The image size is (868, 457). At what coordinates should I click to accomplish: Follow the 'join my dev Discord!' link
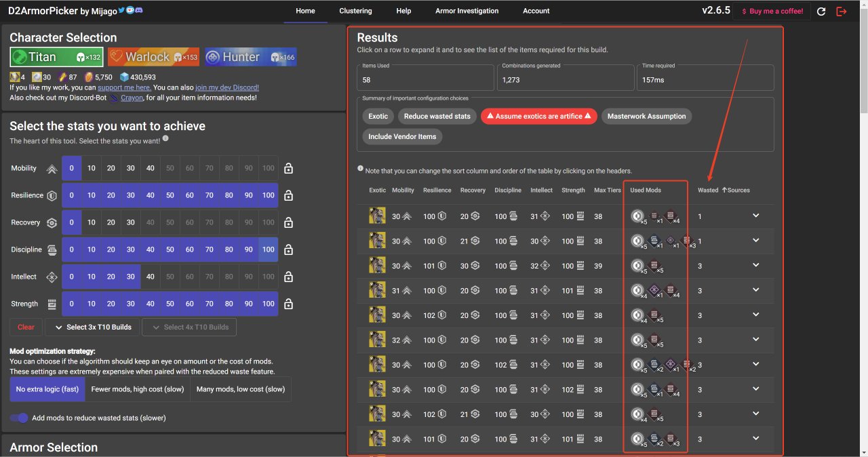[227, 87]
